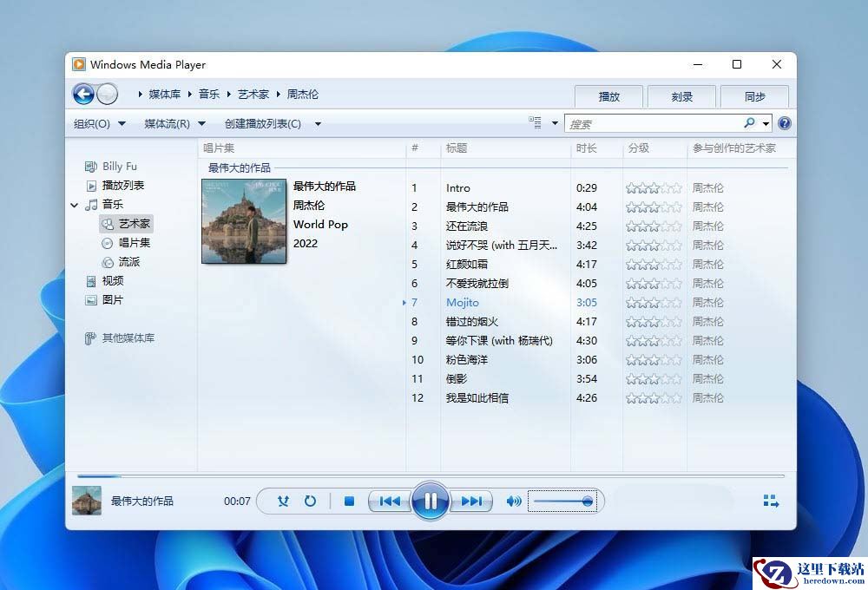Open view options dropdown arrow
This screenshot has width=868, height=590.
coord(556,123)
